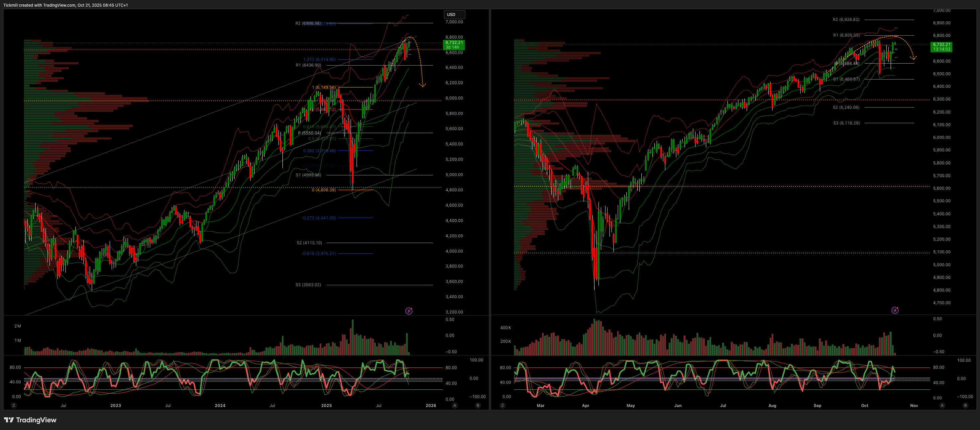Click the Z timezone icon on the daily chart
This screenshot has height=430, width=980.
(x=502, y=405)
